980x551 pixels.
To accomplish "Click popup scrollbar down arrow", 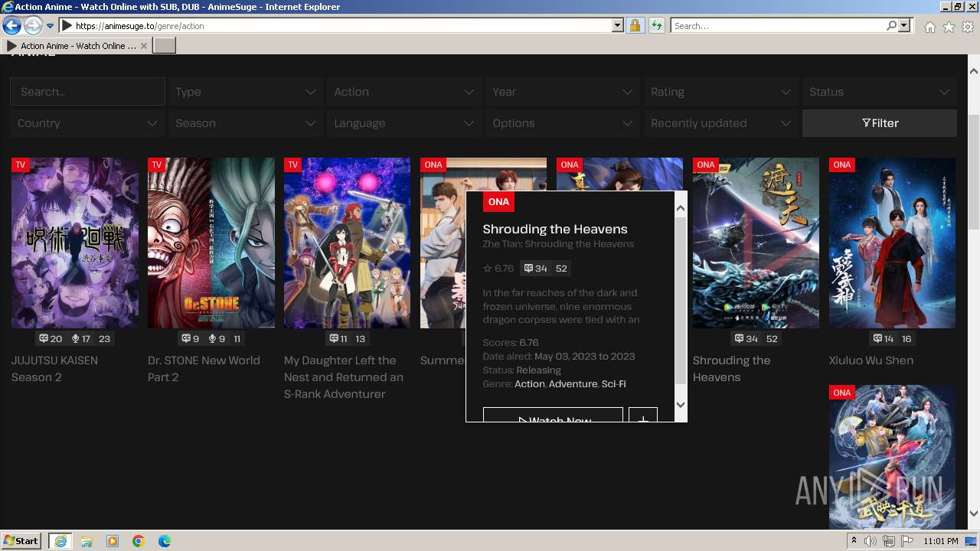I will [x=681, y=405].
